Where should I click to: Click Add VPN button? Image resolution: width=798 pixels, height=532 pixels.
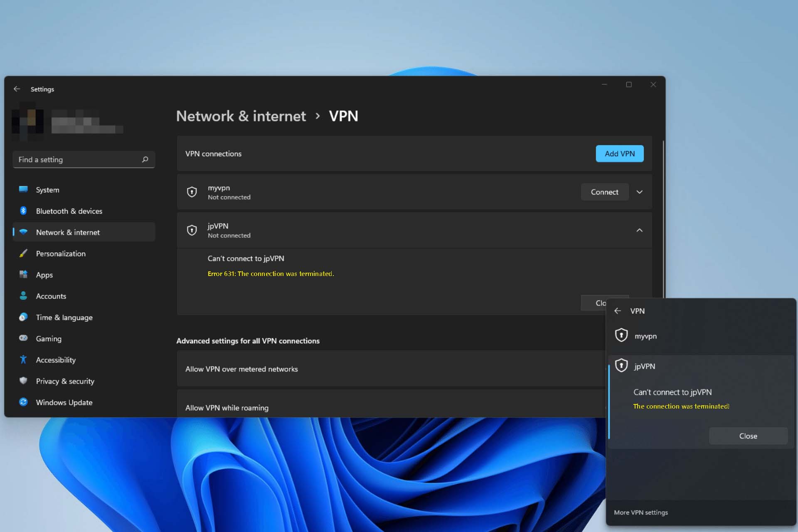tap(619, 153)
